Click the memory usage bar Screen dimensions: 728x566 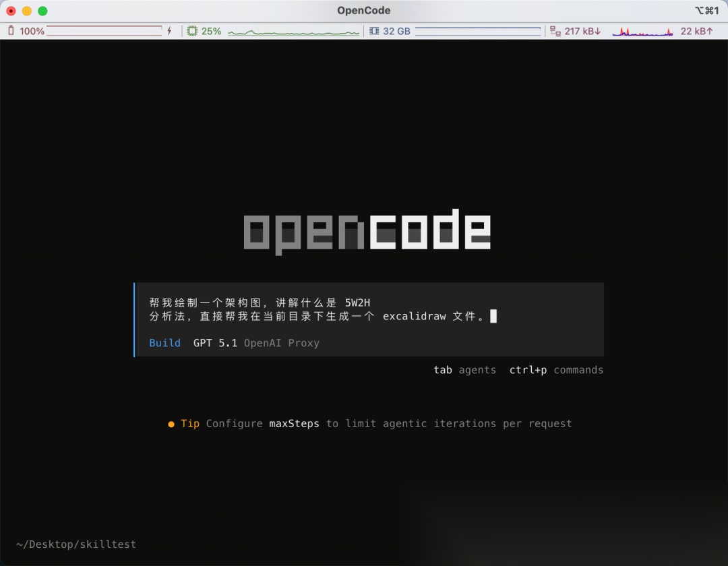(478, 31)
